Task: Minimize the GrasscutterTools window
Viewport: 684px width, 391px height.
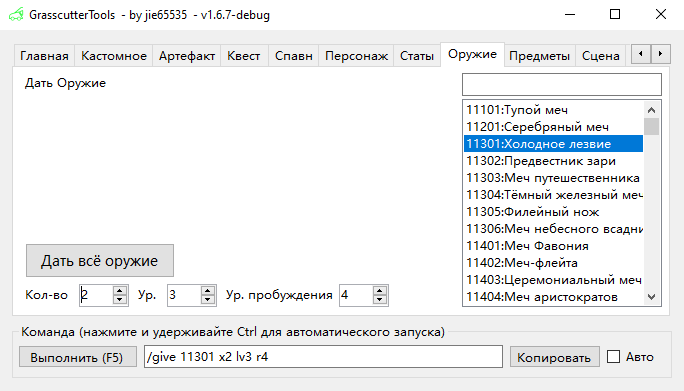Action: tap(570, 14)
